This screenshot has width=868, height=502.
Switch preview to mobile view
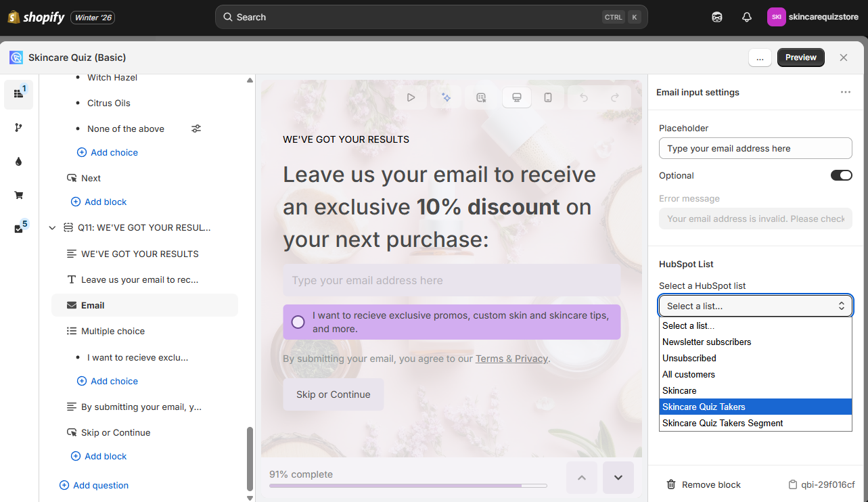(x=549, y=97)
